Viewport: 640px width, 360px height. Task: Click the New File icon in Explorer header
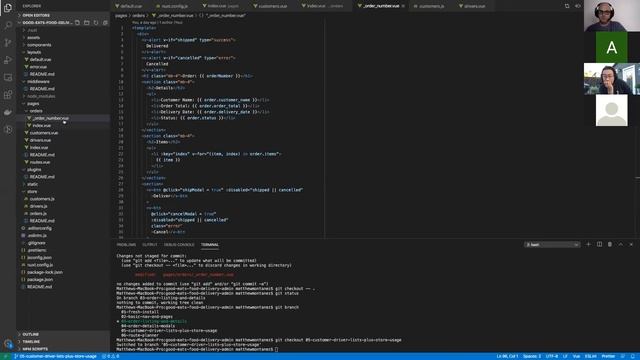point(78,22)
